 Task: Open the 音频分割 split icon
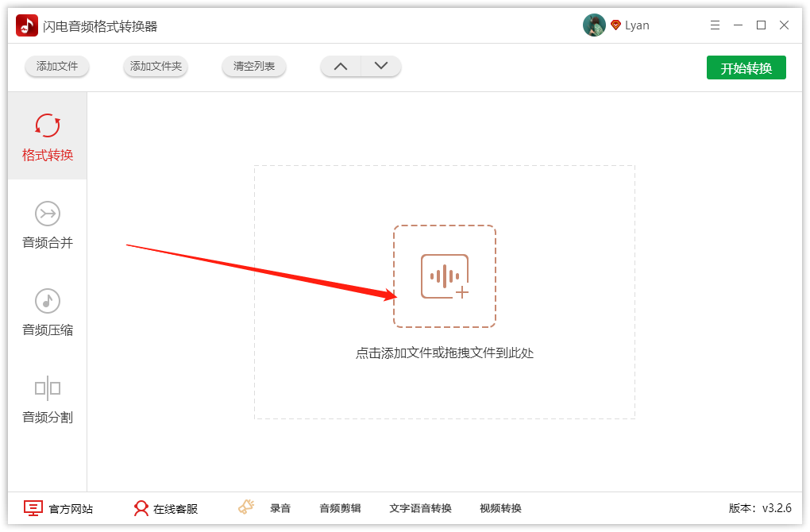[48, 388]
